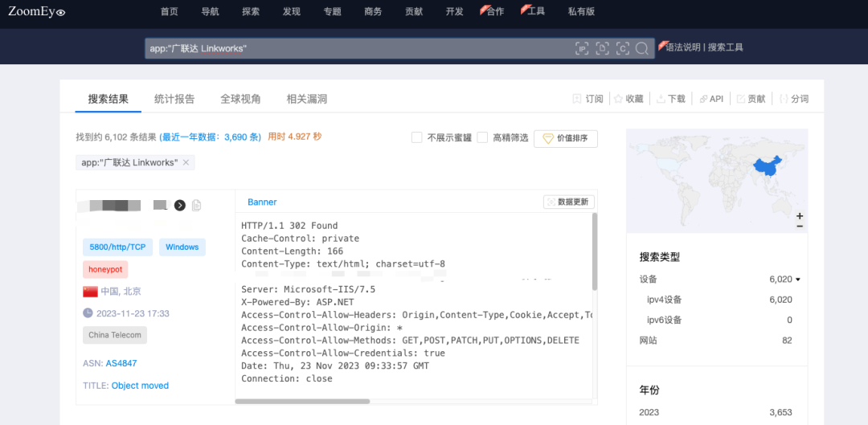
Task: Click the ZoomEye logo
Action: coord(37,11)
